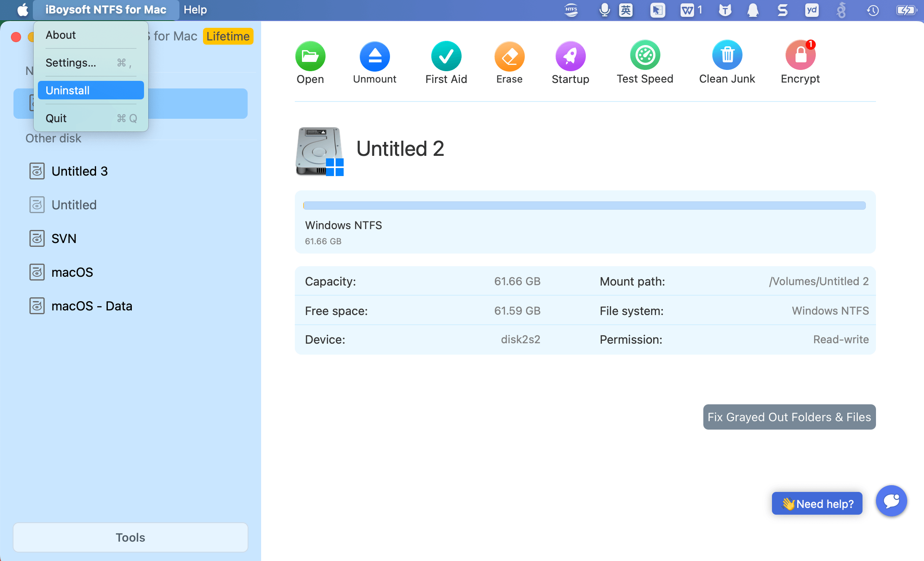This screenshot has height=561, width=924.
Task: Click the 61.59 GB free space value
Action: [517, 311]
